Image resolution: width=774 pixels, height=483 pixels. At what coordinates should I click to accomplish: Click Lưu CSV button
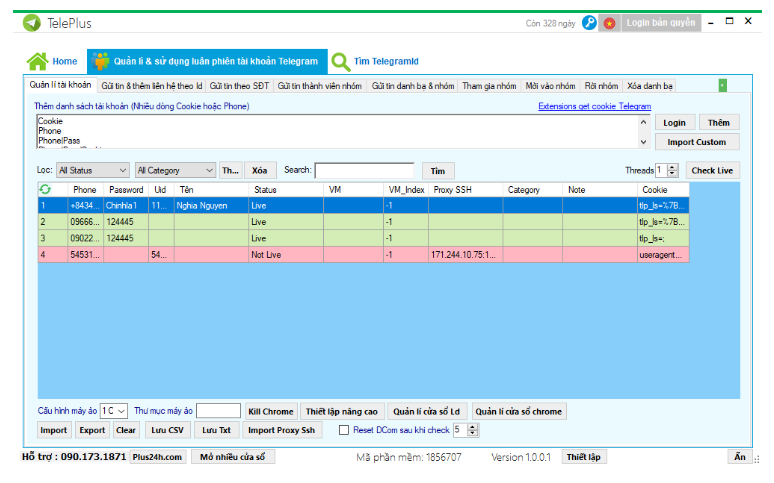pyautogui.click(x=167, y=430)
